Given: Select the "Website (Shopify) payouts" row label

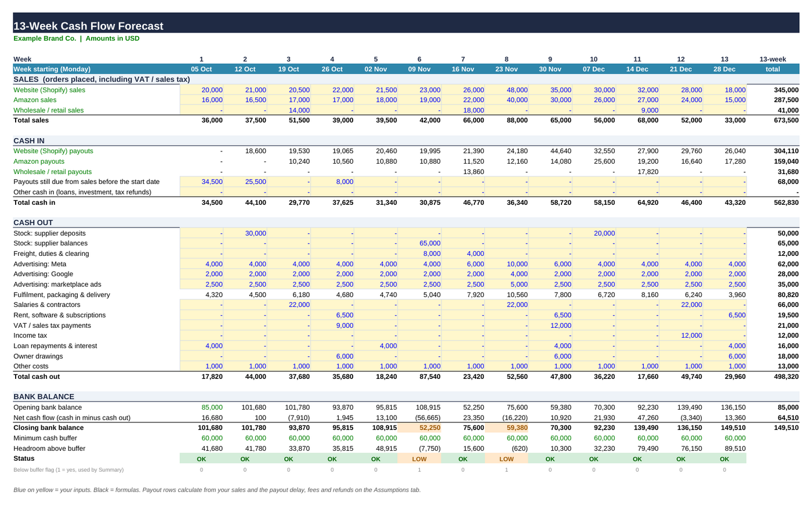Looking at the screenshot, I should click(53, 151).
